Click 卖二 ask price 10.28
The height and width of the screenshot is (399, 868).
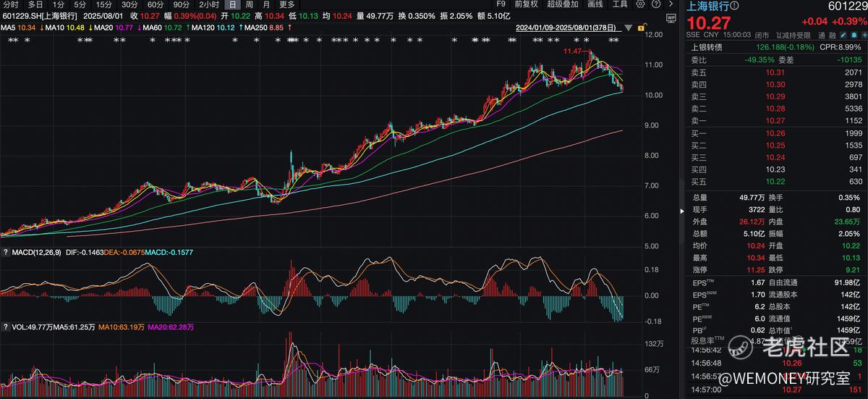pyautogui.click(x=775, y=108)
